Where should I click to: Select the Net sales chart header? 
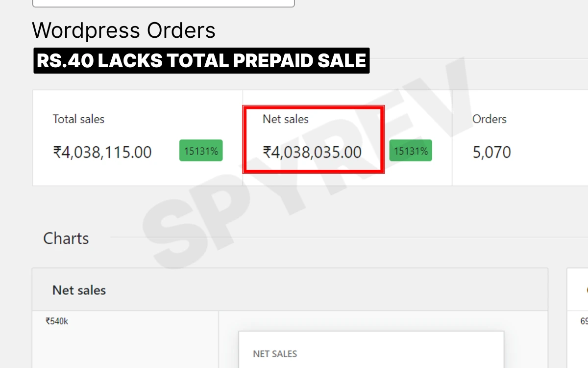79,290
